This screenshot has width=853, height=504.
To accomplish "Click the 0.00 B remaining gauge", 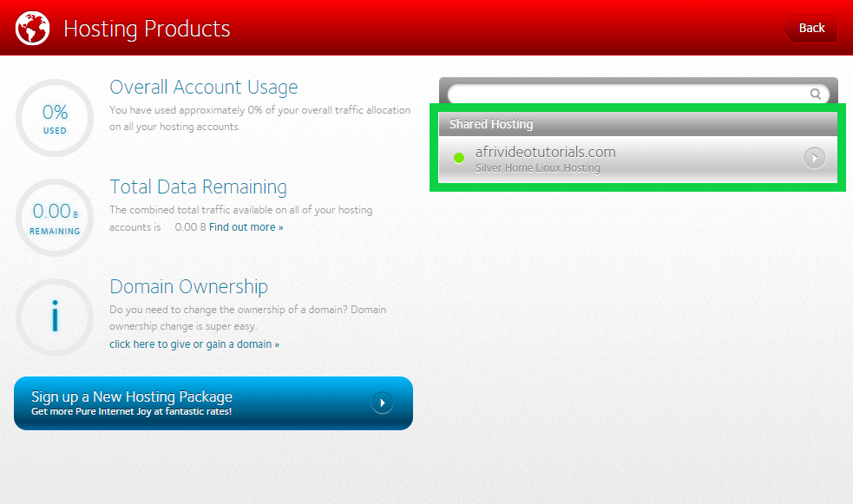I will pyautogui.click(x=55, y=218).
